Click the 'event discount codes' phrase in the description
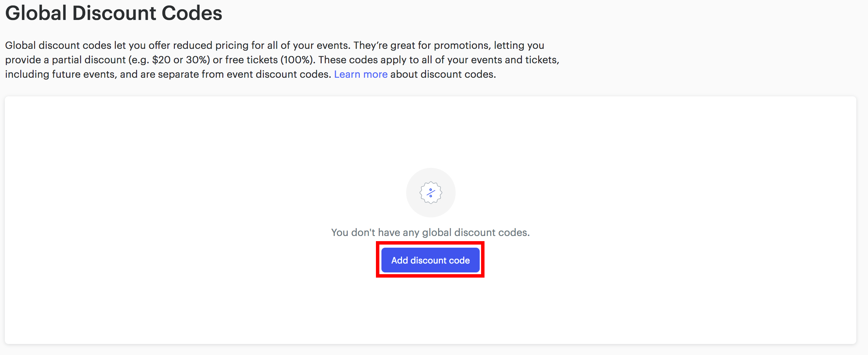The image size is (868, 355). click(278, 74)
